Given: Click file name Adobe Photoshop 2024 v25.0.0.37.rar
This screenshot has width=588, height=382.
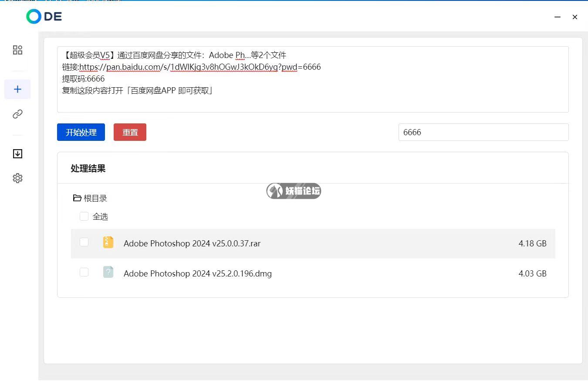Looking at the screenshot, I should point(192,243).
